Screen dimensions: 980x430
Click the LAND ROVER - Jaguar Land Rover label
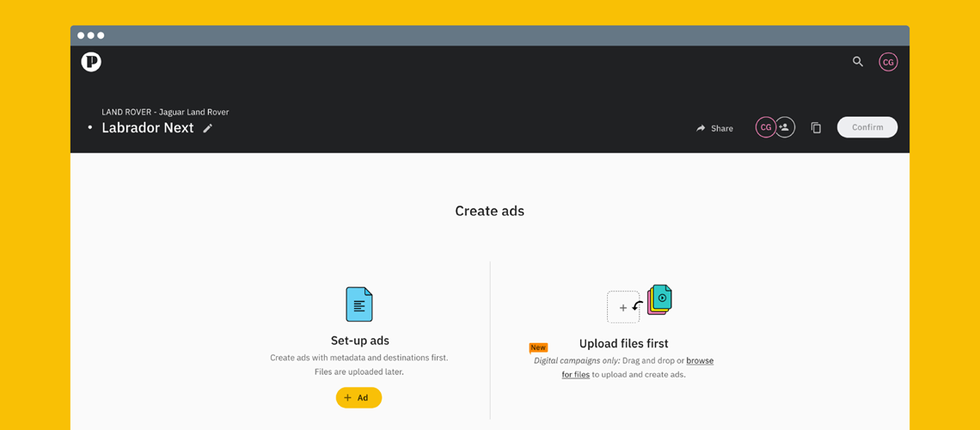click(165, 112)
